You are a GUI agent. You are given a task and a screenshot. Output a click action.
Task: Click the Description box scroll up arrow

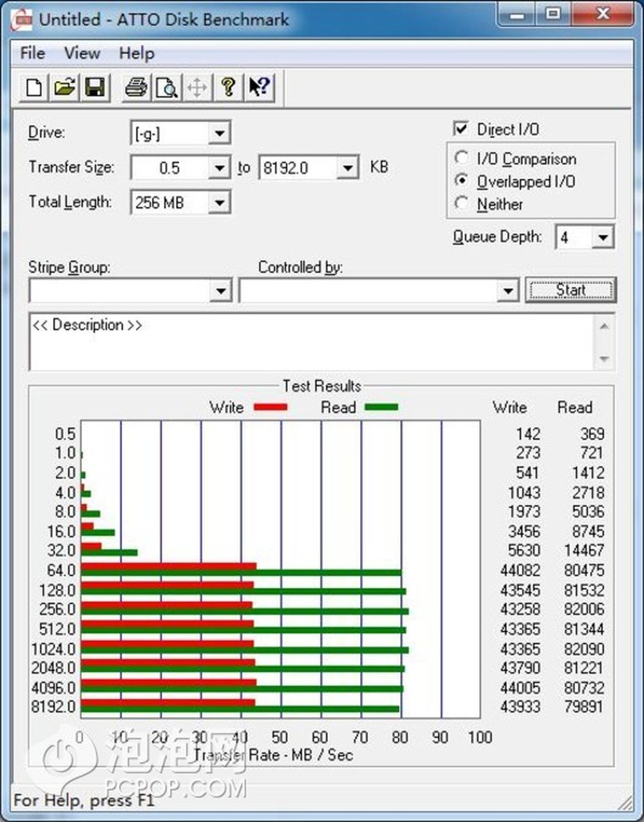[604, 326]
